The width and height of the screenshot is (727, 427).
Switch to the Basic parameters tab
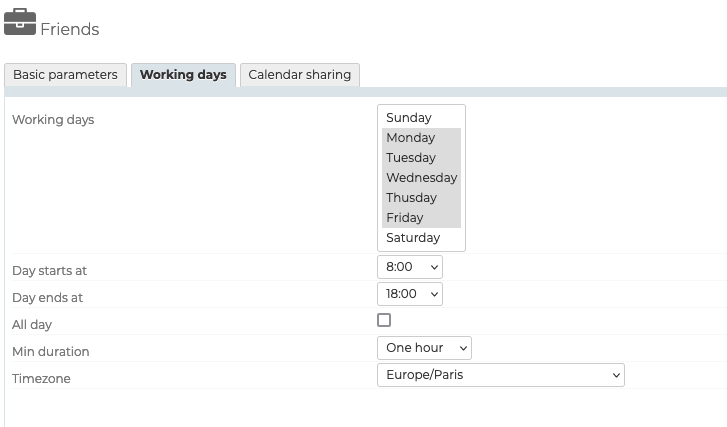coord(65,75)
